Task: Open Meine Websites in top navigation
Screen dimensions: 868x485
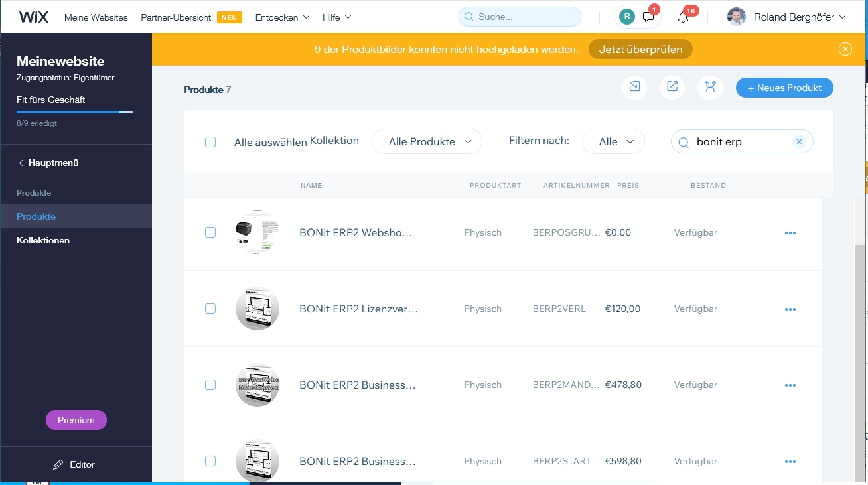Action: [96, 17]
